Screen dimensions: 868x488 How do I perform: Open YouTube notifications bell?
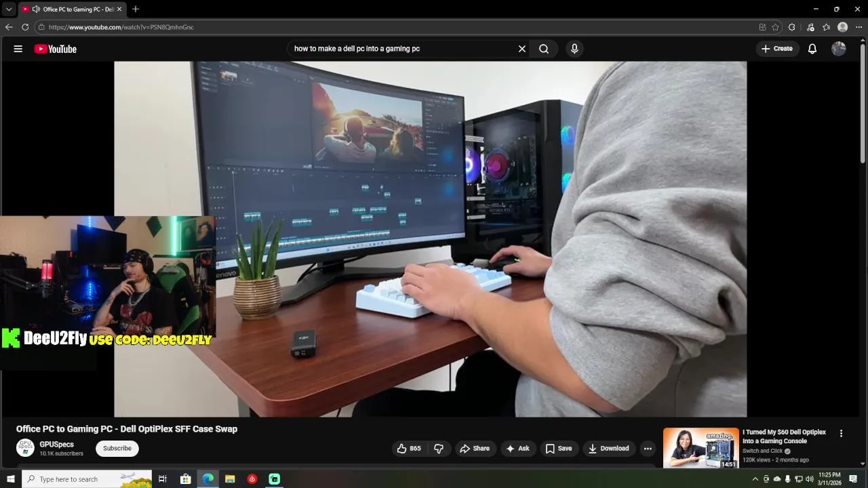(x=812, y=49)
